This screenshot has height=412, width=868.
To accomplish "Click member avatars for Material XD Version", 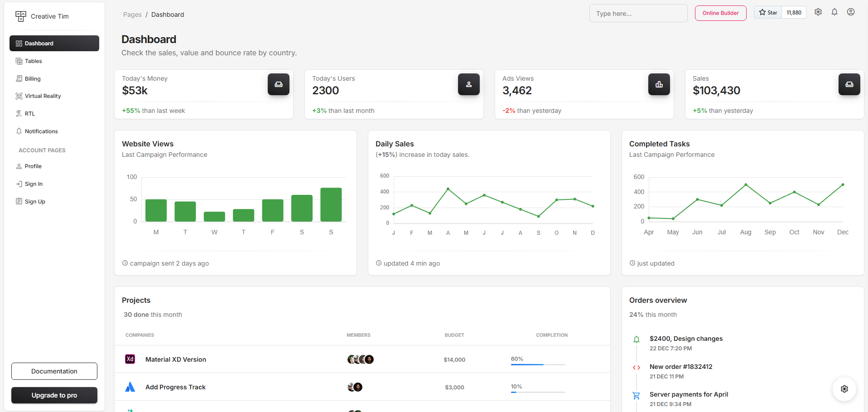I will coord(361,359).
